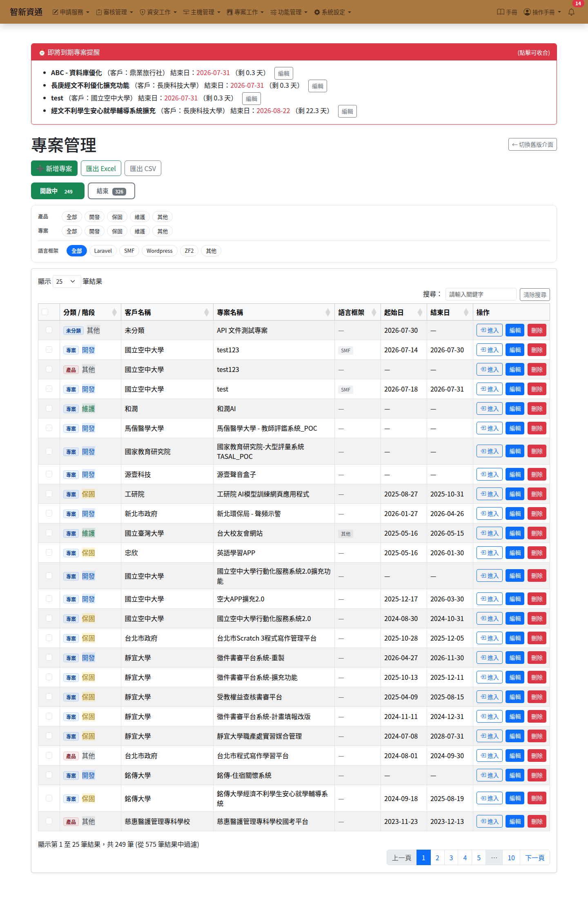This screenshot has height=917, width=588.
Task: Toggle the select-all checkbox in table header
Action: pos(45,312)
